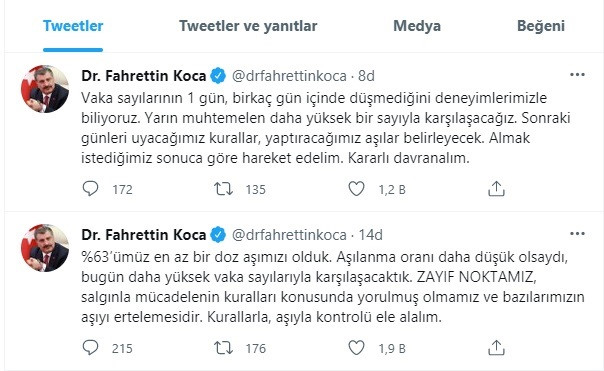Viewport: 604px width, 371px height.
Task: Switch to the Tweetler tab
Action: [x=73, y=26]
